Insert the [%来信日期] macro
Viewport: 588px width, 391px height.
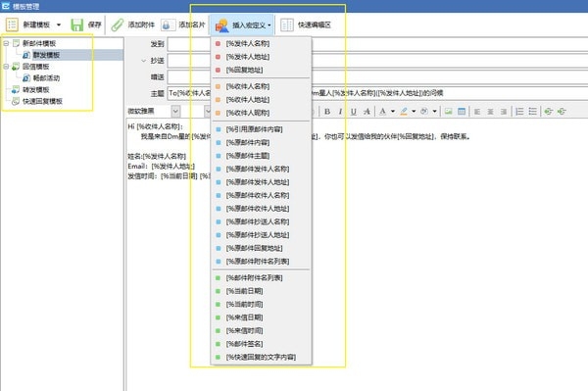coord(262,318)
